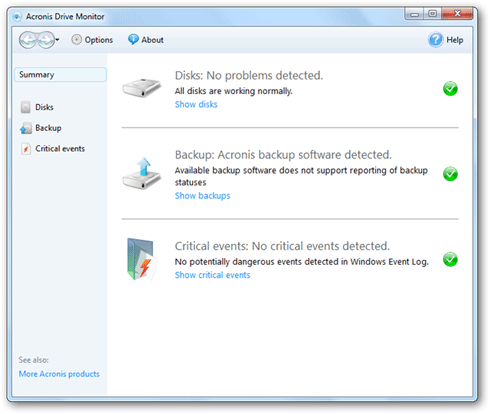
Task: Click the critical events folder icon
Action: click(142, 259)
